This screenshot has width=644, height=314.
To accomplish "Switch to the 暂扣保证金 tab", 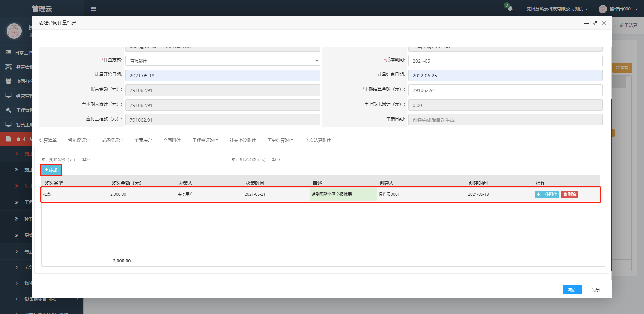I will click(x=79, y=140).
